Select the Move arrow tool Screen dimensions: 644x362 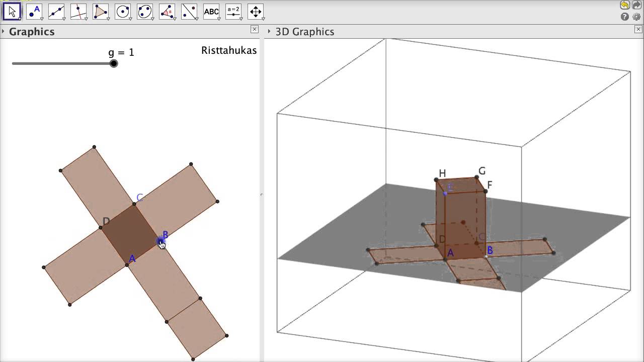coord(12,12)
